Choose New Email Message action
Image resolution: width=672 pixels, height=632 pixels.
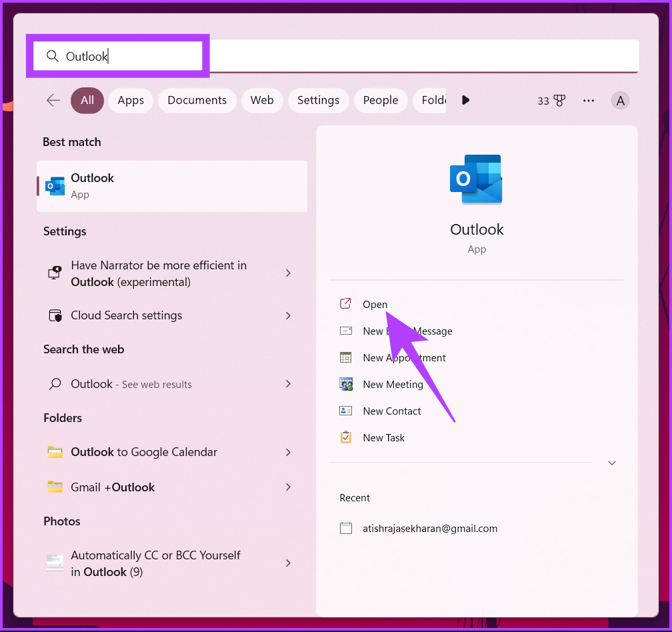click(x=407, y=331)
